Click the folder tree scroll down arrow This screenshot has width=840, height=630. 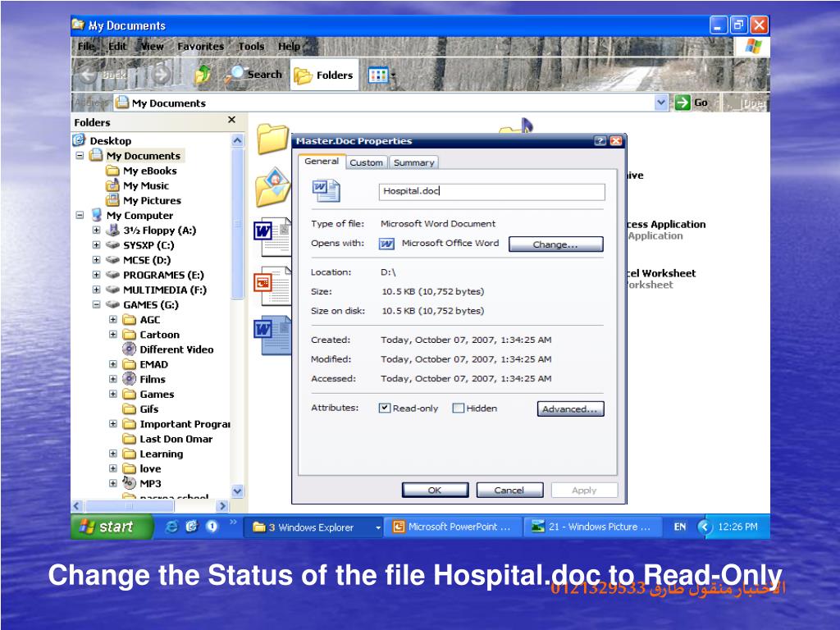point(237,491)
